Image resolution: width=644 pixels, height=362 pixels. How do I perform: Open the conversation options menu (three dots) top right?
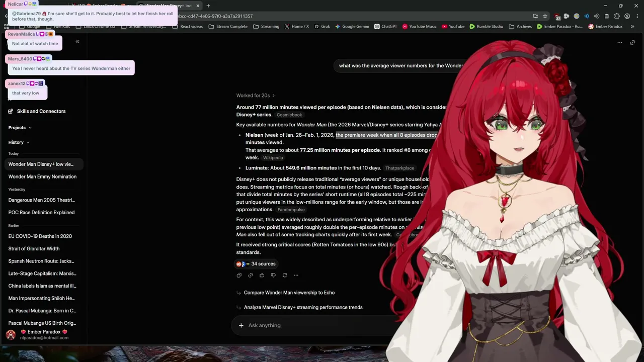coord(620,43)
